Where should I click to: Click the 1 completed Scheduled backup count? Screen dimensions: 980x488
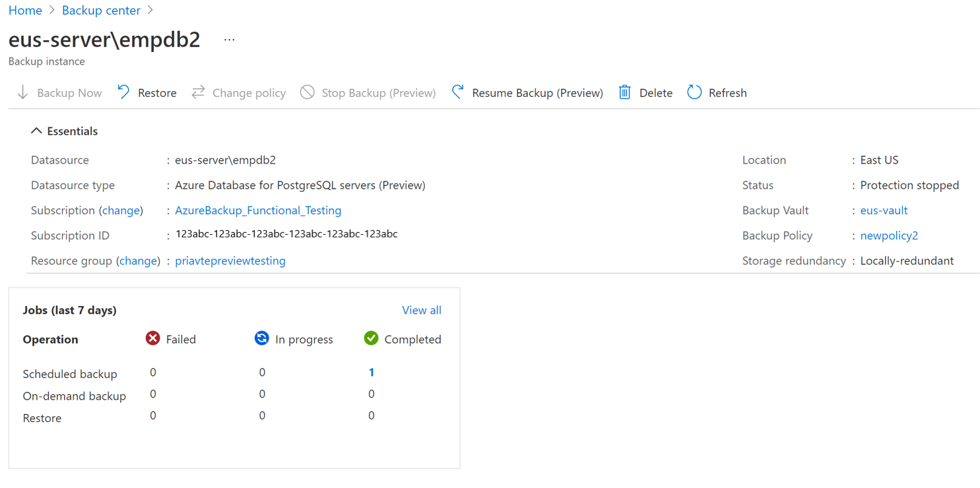pos(371,372)
